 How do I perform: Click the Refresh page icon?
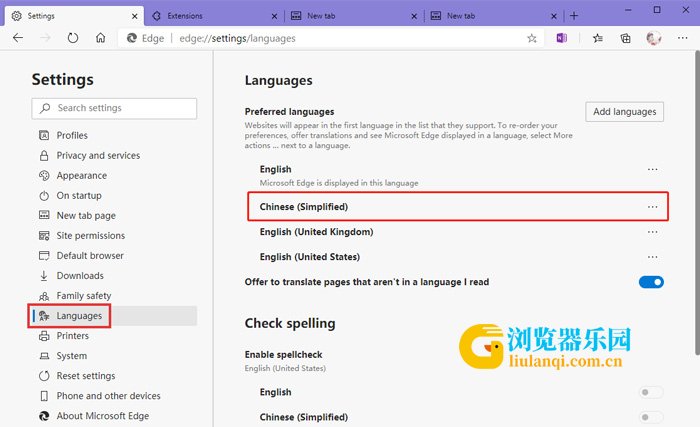73,38
